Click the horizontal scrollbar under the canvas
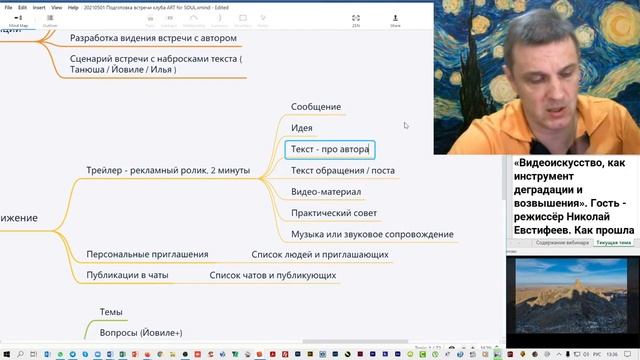The height and width of the screenshot is (360, 640). tap(355, 342)
